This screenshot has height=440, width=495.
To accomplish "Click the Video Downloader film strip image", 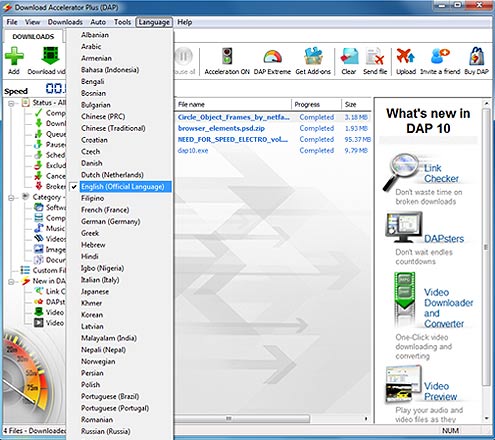I will [404, 299].
